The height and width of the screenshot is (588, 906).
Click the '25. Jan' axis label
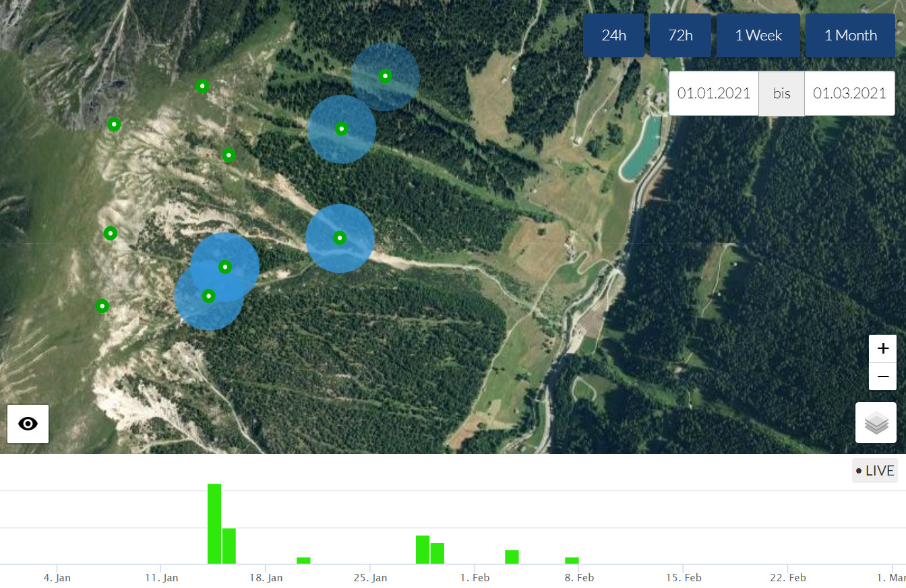370,578
